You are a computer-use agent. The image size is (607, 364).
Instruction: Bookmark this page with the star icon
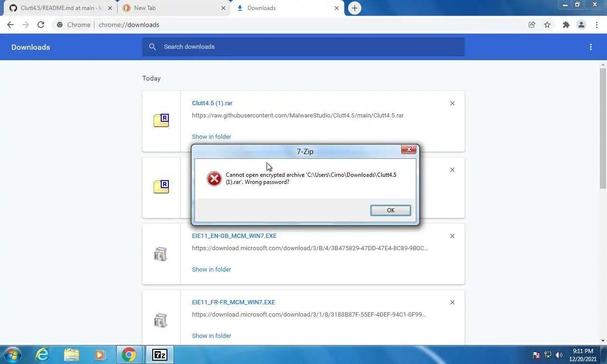click(547, 25)
